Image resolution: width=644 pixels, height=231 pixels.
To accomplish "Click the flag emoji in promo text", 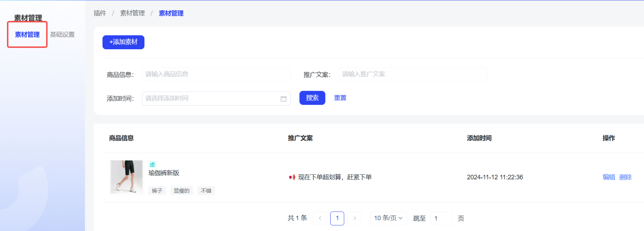I will [292, 177].
